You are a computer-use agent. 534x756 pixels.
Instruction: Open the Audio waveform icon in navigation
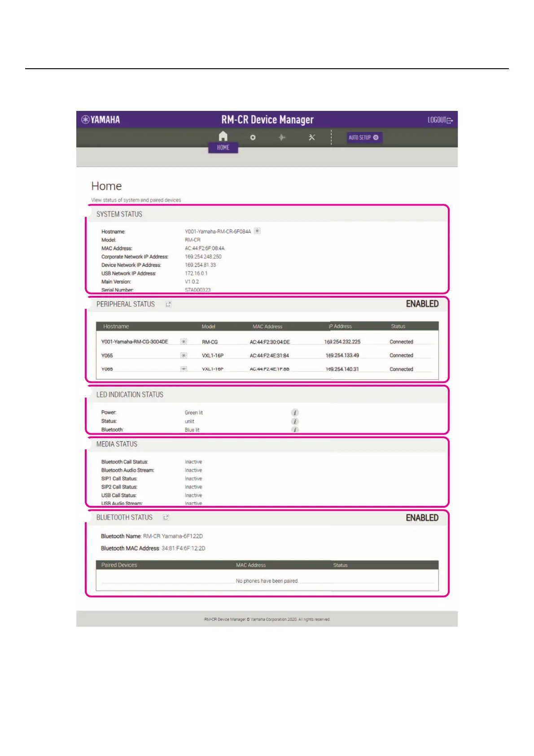click(x=282, y=137)
